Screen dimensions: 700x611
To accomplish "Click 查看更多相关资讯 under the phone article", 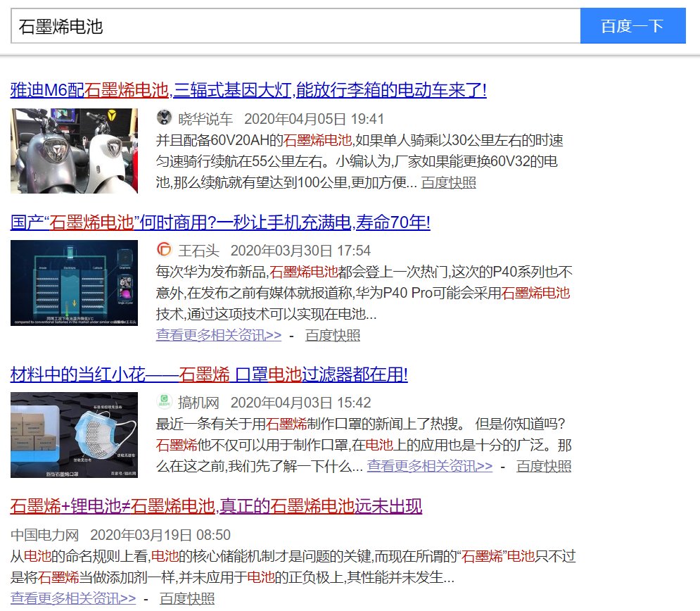I will [x=218, y=336].
